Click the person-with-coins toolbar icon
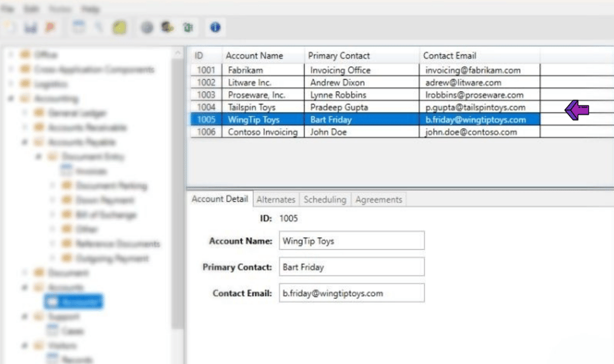 coord(168,27)
